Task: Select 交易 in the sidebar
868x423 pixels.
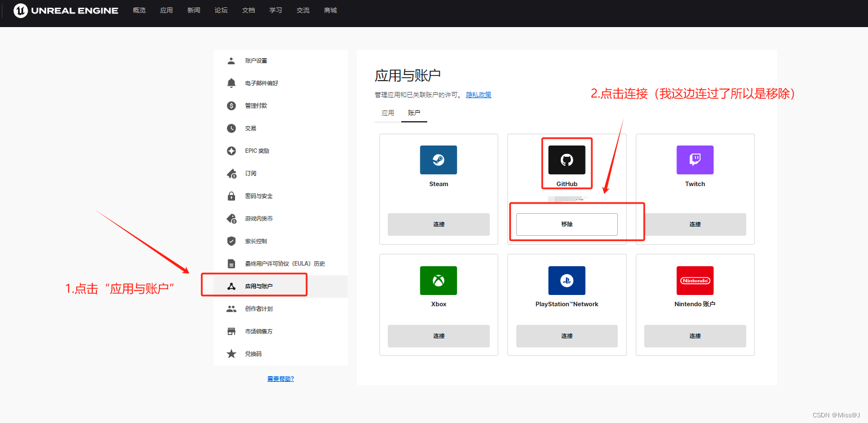Action: [281, 128]
